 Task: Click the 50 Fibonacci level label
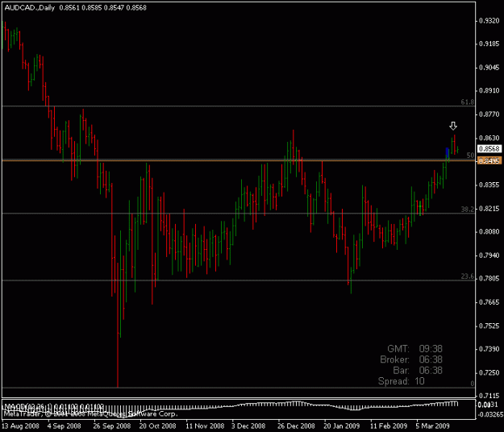click(x=470, y=156)
